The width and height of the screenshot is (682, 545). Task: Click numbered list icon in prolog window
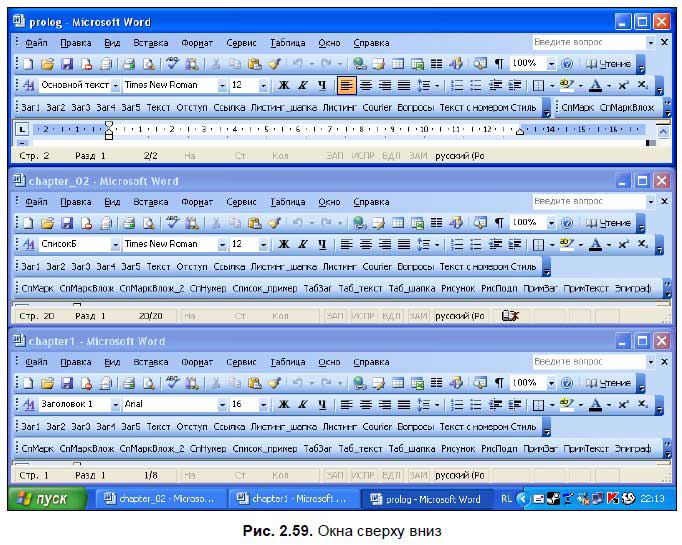[457, 85]
